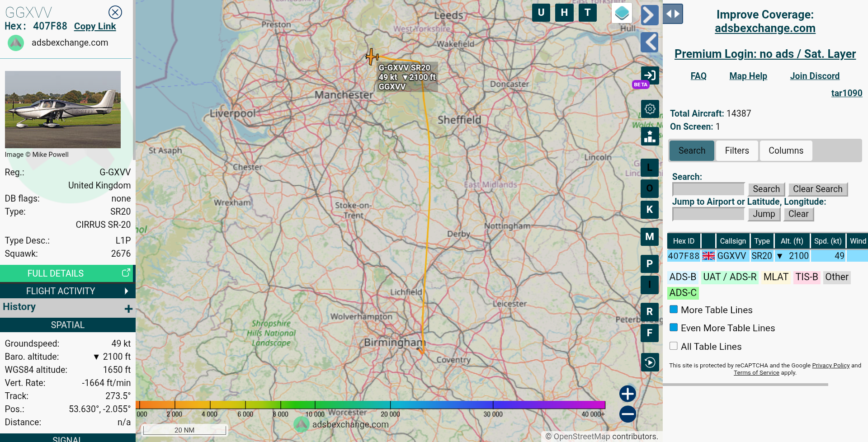Expand the History section
Viewport: 868px width, 442px height.
(128, 308)
